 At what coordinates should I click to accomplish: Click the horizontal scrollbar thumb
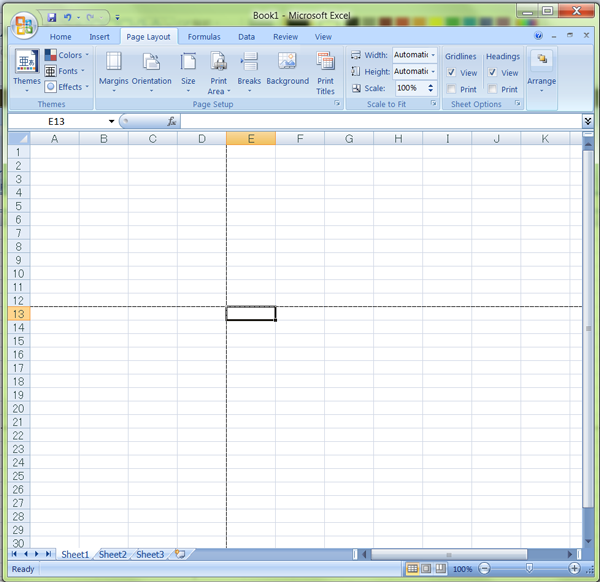pyautogui.click(x=449, y=554)
